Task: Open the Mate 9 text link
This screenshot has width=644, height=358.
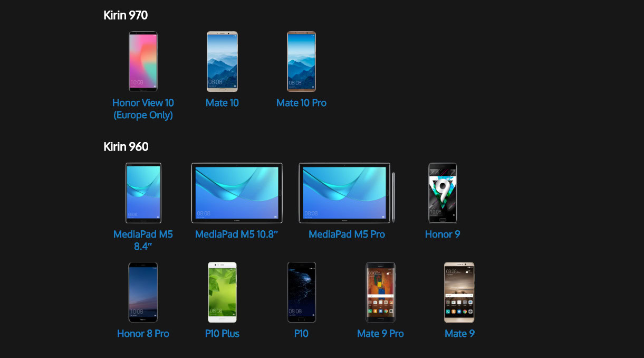Action: point(459,334)
